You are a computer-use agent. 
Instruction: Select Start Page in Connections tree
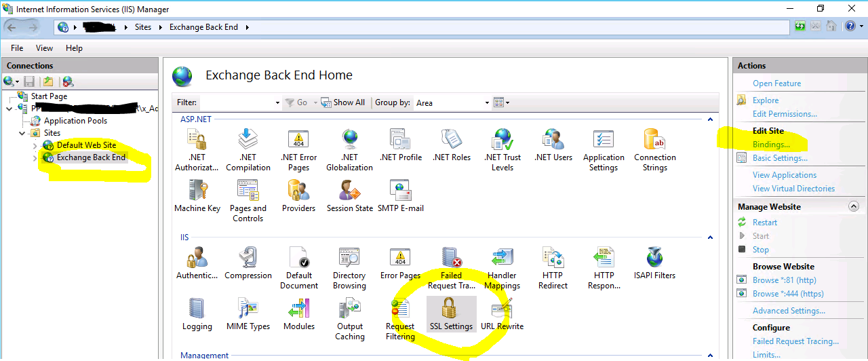(49, 96)
